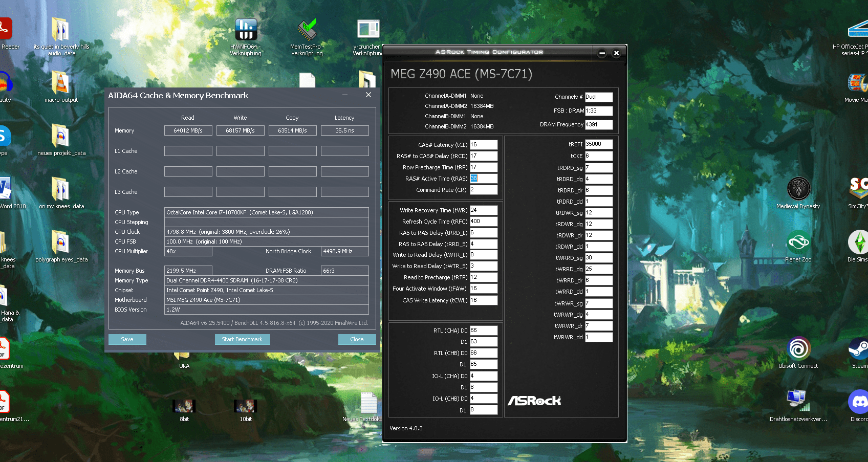
Task: Click the tWRWR_dd value field
Action: [x=599, y=337]
